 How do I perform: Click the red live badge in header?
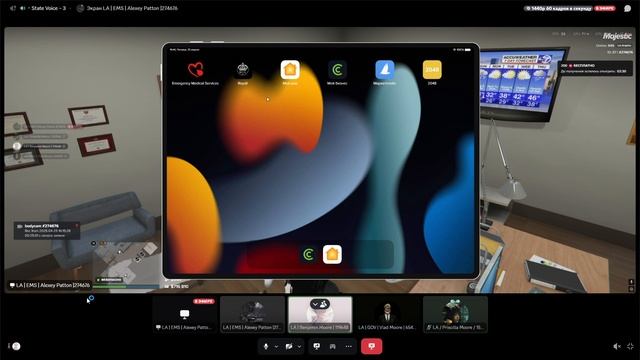coord(604,8)
